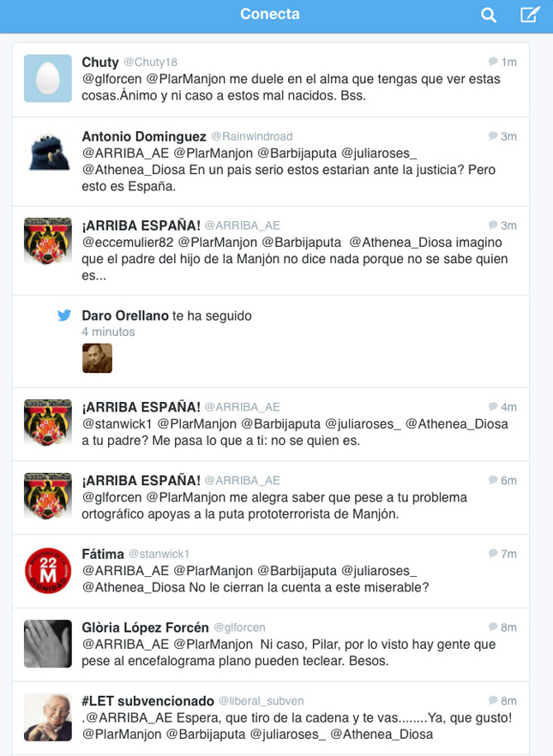Tap the Cookie Monster avatar of Antonio Dominguez
The width and height of the screenshot is (553, 756).
point(48,153)
